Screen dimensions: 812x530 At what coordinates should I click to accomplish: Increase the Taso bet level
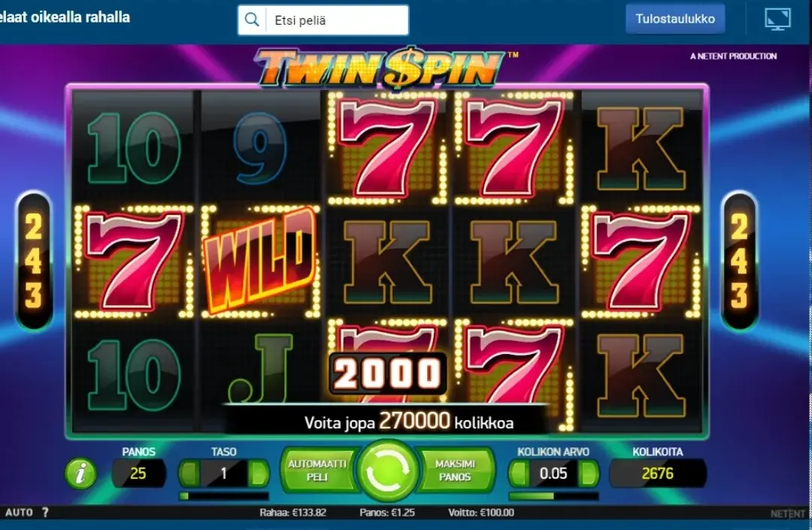[x=258, y=473]
